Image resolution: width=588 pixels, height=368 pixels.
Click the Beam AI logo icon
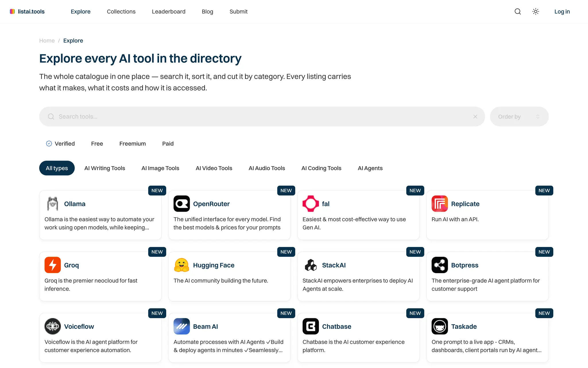pyautogui.click(x=181, y=326)
